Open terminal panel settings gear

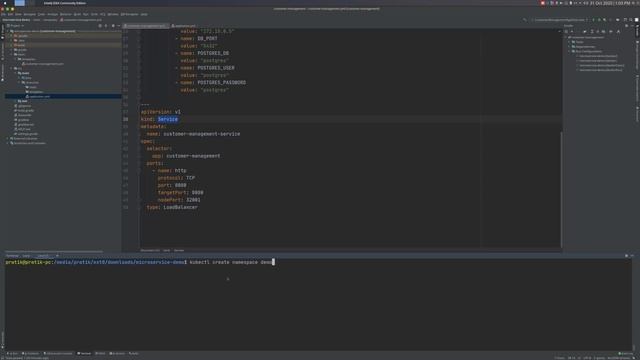(x=627, y=256)
